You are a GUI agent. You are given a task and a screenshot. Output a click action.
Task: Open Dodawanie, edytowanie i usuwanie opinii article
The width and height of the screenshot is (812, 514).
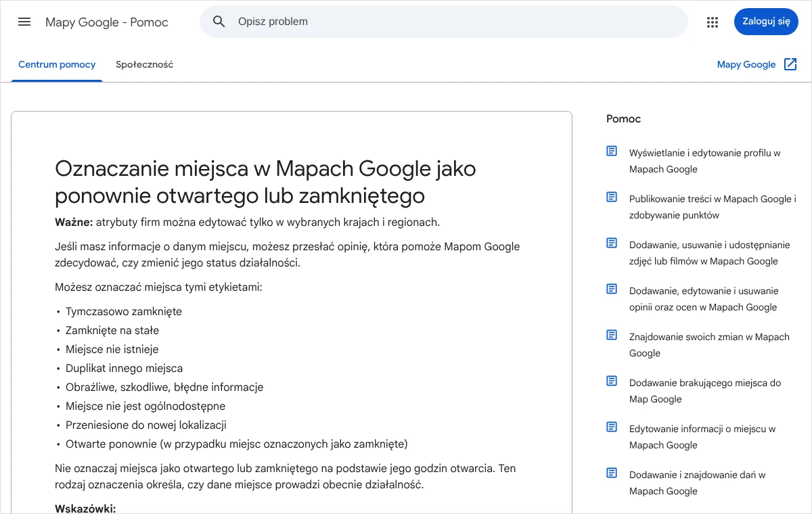point(704,299)
